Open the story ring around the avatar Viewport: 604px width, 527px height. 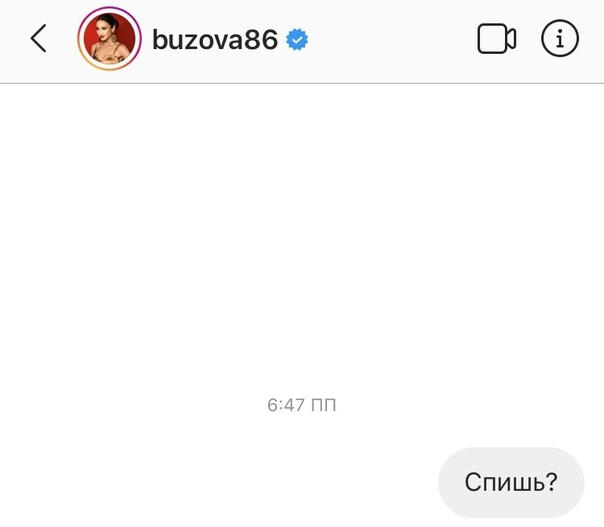tap(109, 39)
